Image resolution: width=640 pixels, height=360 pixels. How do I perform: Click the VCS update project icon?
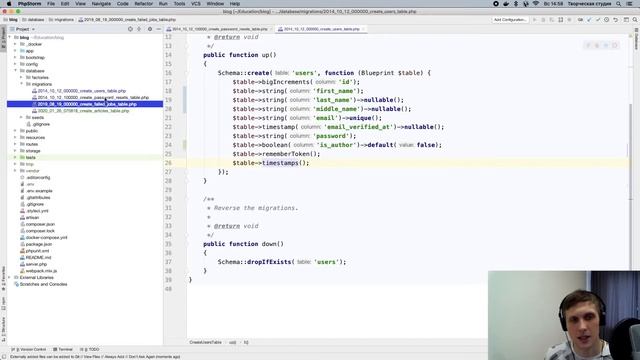click(589, 20)
